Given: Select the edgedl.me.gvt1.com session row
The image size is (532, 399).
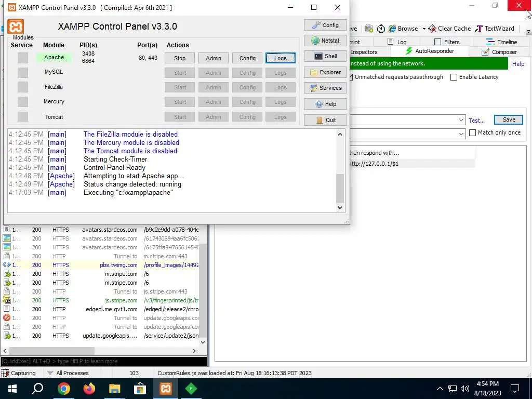Looking at the screenshot, I should pyautogui.click(x=101, y=309).
